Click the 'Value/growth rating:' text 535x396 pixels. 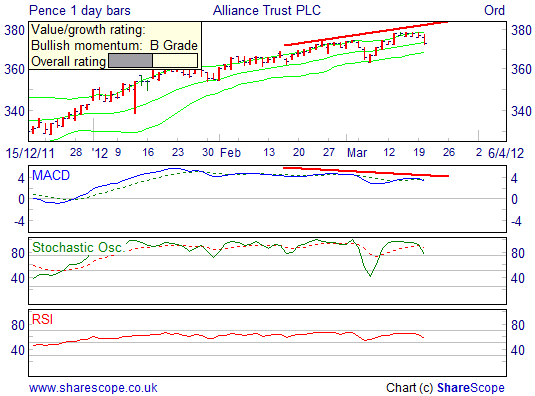click(88, 30)
